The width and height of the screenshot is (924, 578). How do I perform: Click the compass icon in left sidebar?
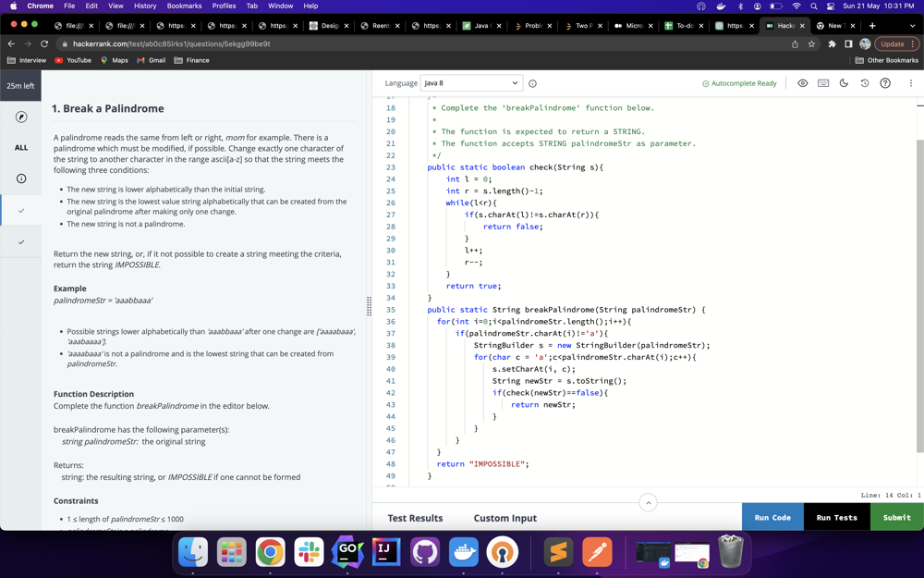[21, 117]
